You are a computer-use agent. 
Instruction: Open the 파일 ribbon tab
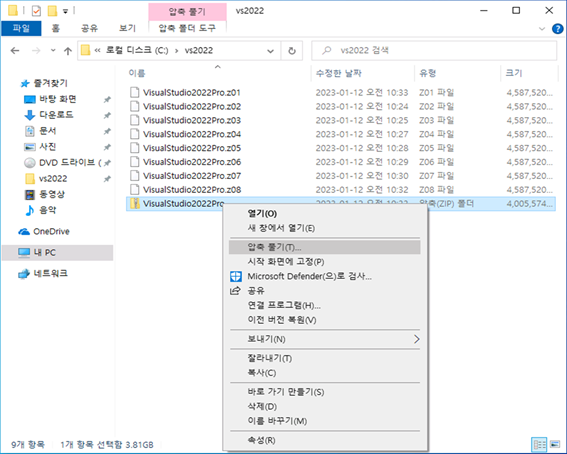tap(21, 28)
